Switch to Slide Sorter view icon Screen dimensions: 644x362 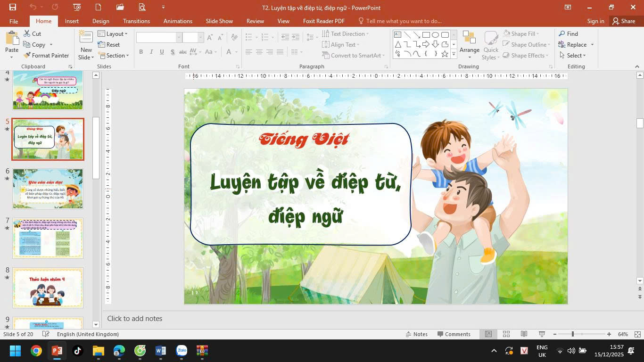pos(506,334)
